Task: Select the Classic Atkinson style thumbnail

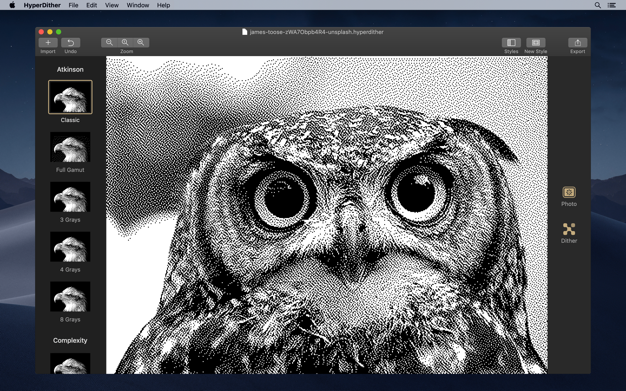Action: tap(70, 97)
